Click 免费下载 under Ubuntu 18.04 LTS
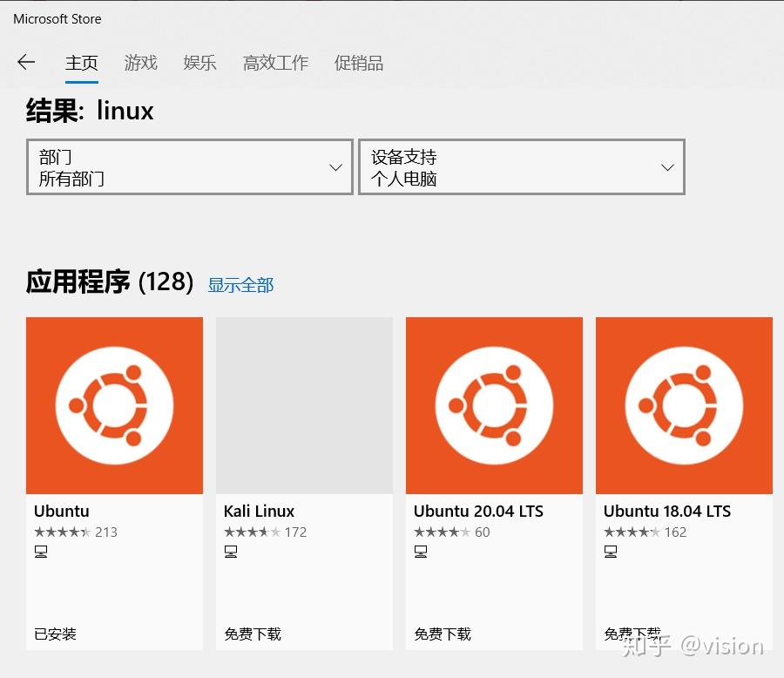Viewport: 784px width, 678px height. point(632,634)
